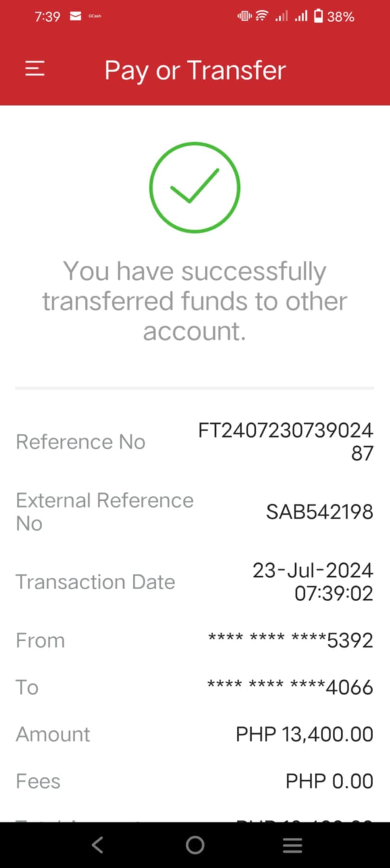Tap the fees value PHP 0.00
The width and height of the screenshot is (390, 868).
click(x=329, y=781)
